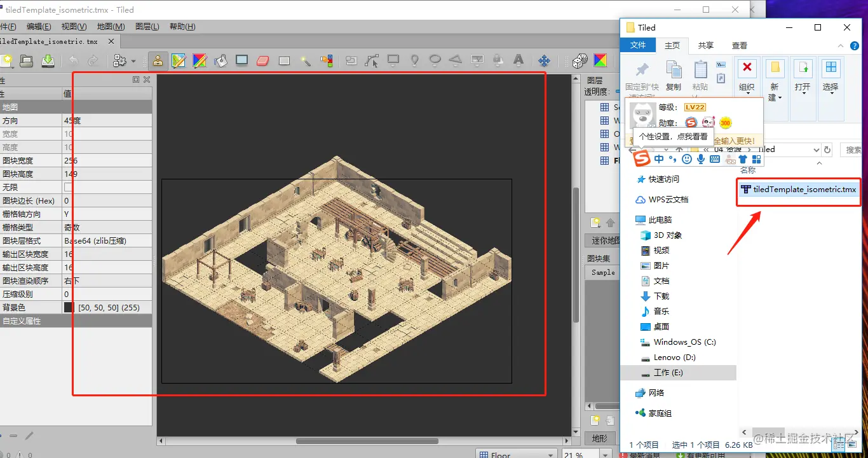Select the Insert Ellipse tool

click(435, 61)
